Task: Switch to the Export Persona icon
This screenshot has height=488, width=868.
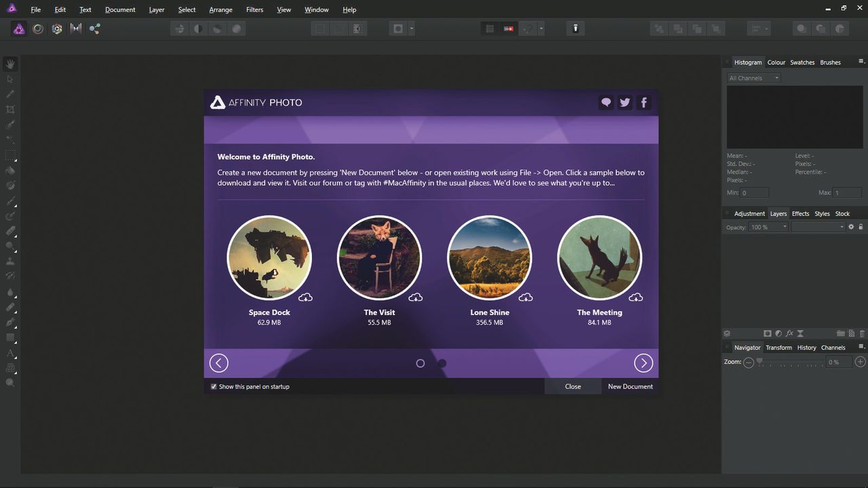Action: tap(95, 29)
